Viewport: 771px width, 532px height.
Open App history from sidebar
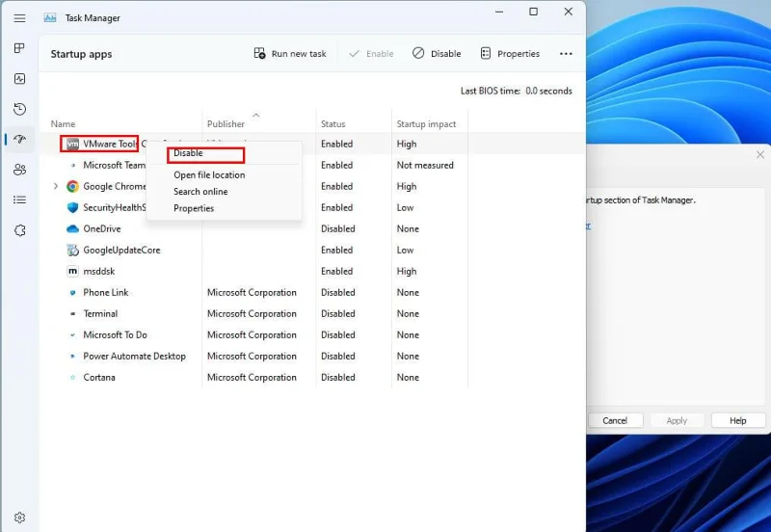point(19,109)
